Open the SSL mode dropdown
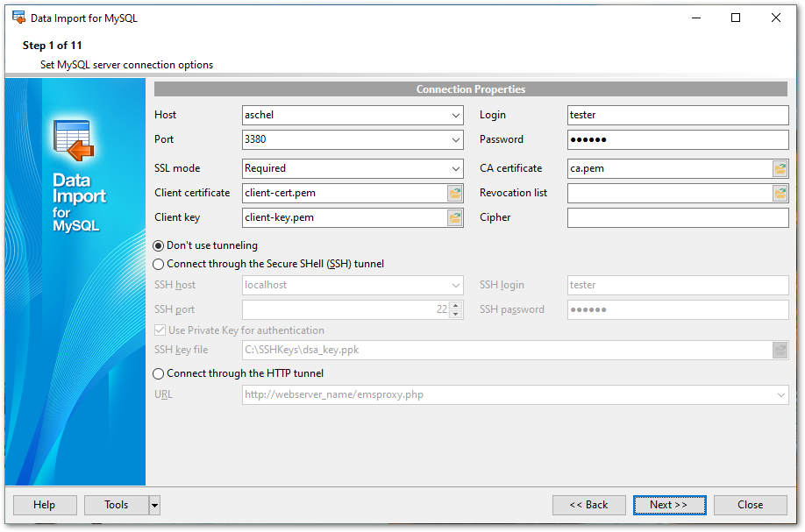Viewport: 805px width, 532px height. [x=455, y=169]
